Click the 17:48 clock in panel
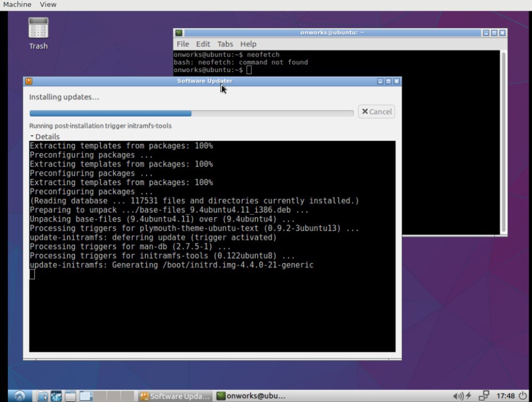Screen dimensions: 532x402 [505, 396]
